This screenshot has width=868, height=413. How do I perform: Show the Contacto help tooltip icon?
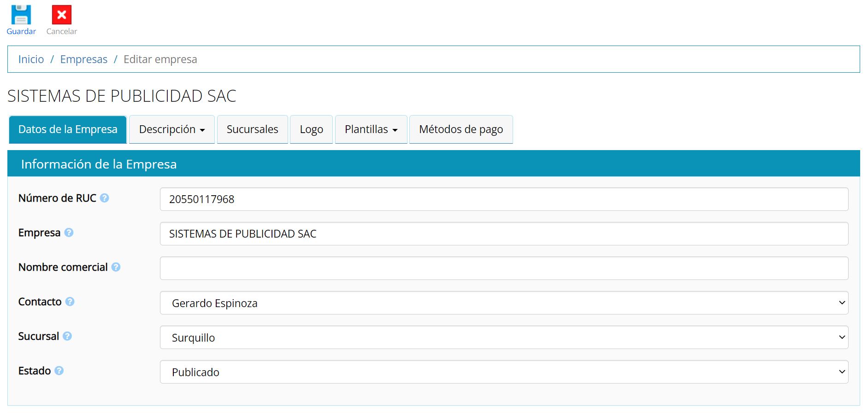70,302
